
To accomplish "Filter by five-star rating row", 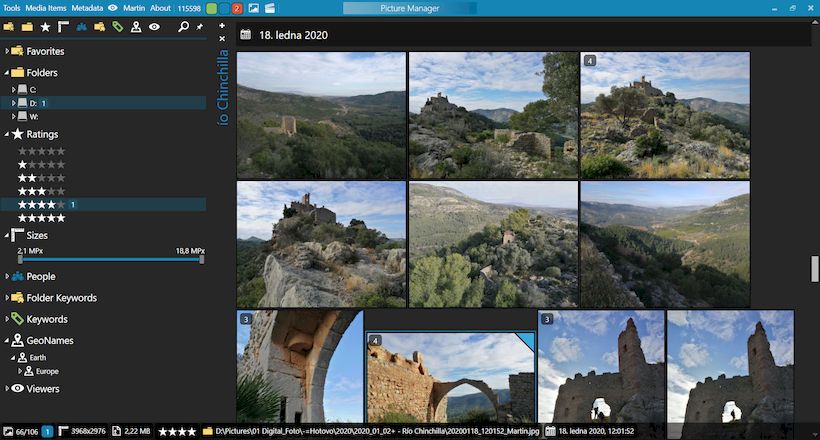I will (41, 218).
